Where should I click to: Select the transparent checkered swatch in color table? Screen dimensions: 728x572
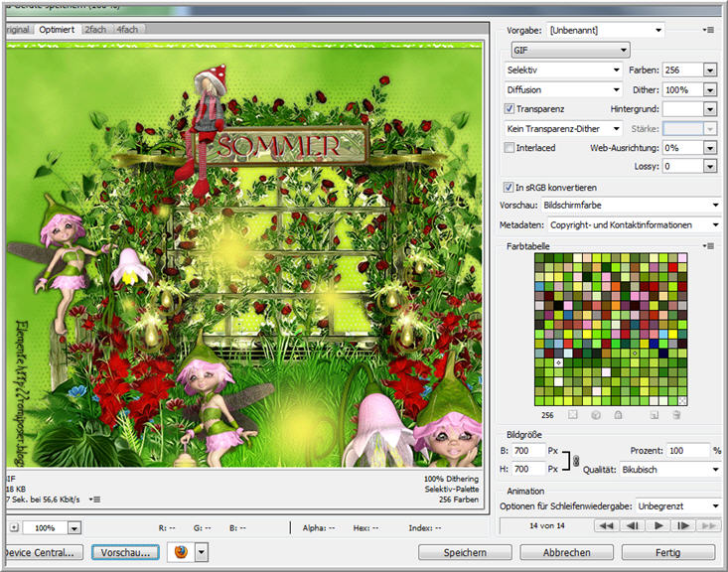tap(682, 400)
